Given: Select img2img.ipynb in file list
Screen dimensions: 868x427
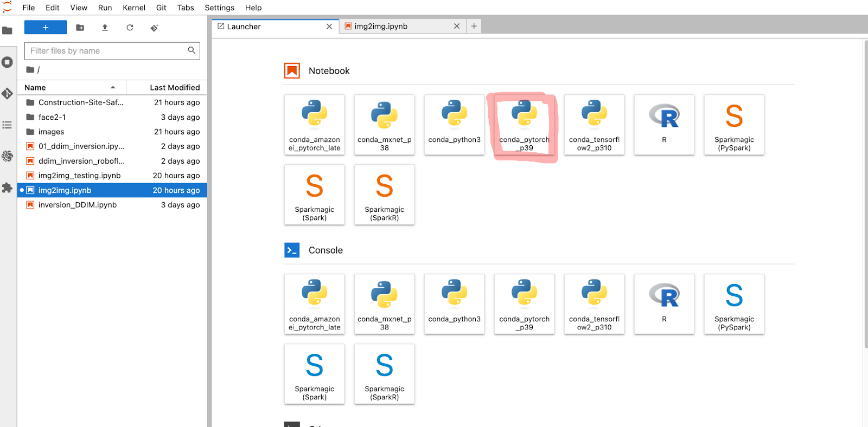Looking at the screenshot, I should pyautogui.click(x=112, y=190).
